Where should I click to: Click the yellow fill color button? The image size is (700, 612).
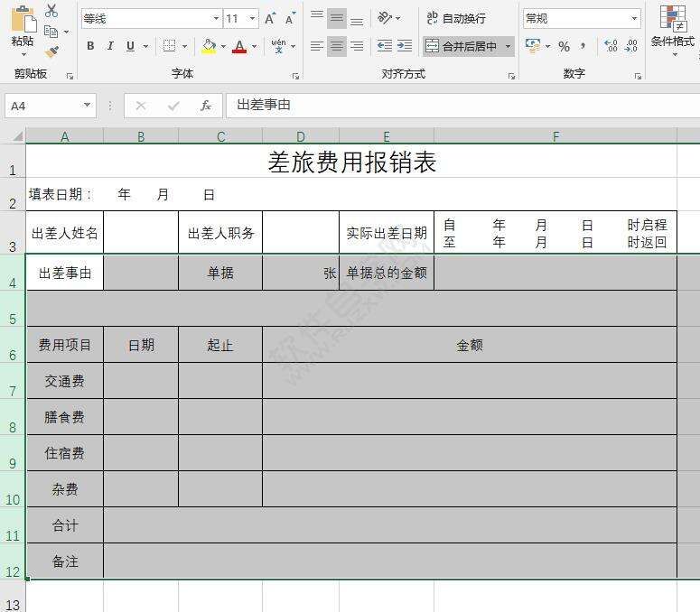(x=209, y=46)
